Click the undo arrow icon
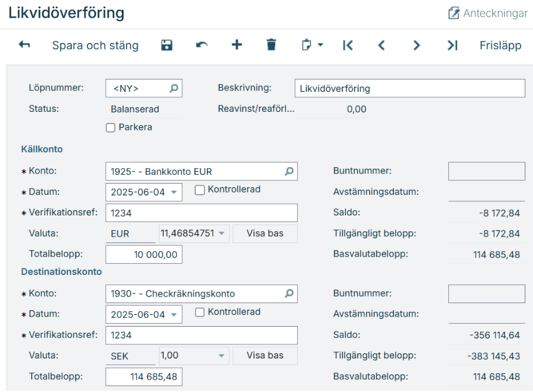The height and width of the screenshot is (392, 533). [202, 45]
